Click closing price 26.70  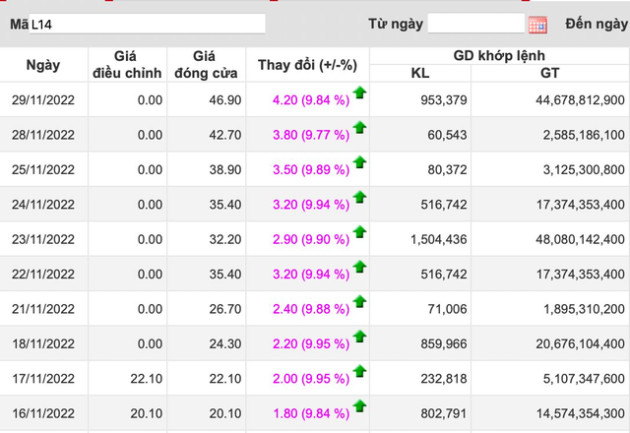pyautogui.click(x=225, y=309)
